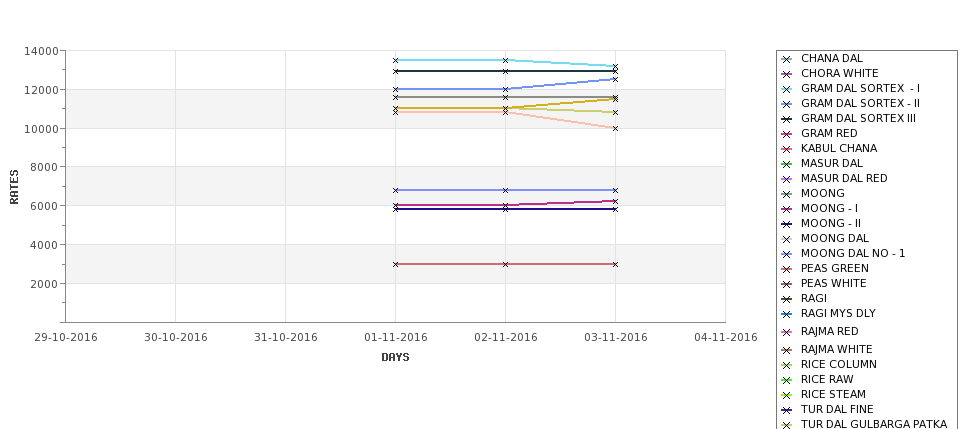The width and height of the screenshot is (975, 429).
Task: Click the pink line endpoint at 10000 on 03-11-2016
Action: coord(616,129)
